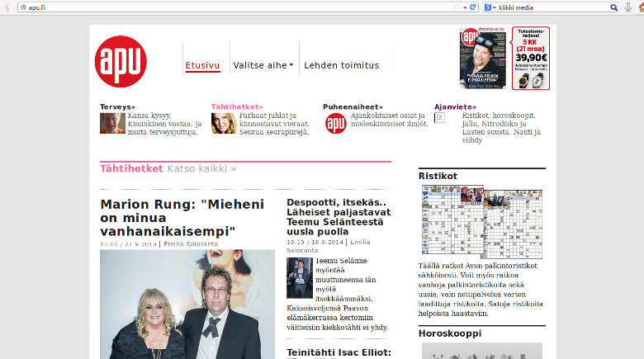Click the 'Kansa kysyy, Kiminkinen vastaa' text
The width and height of the screenshot is (644, 359).
click(164, 124)
